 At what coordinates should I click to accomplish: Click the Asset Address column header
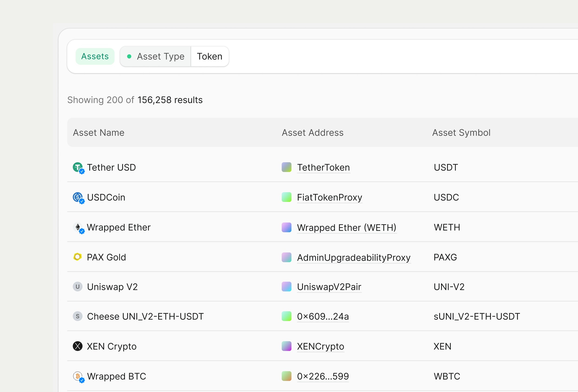(312, 133)
